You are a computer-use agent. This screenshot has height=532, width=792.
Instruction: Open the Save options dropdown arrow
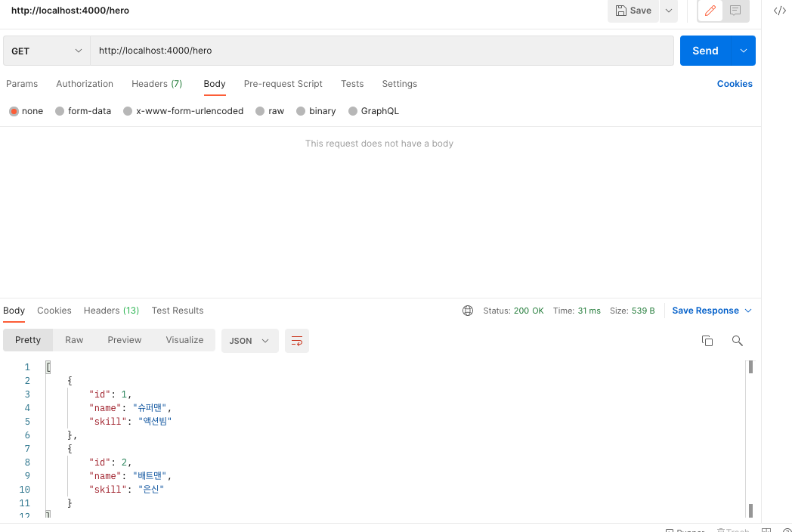tap(669, 11)
